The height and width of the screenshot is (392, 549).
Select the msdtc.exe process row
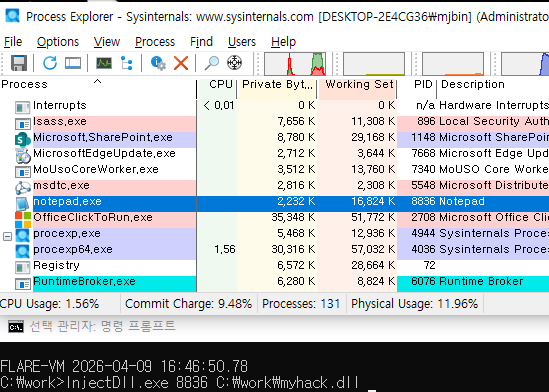click(274, 188)
